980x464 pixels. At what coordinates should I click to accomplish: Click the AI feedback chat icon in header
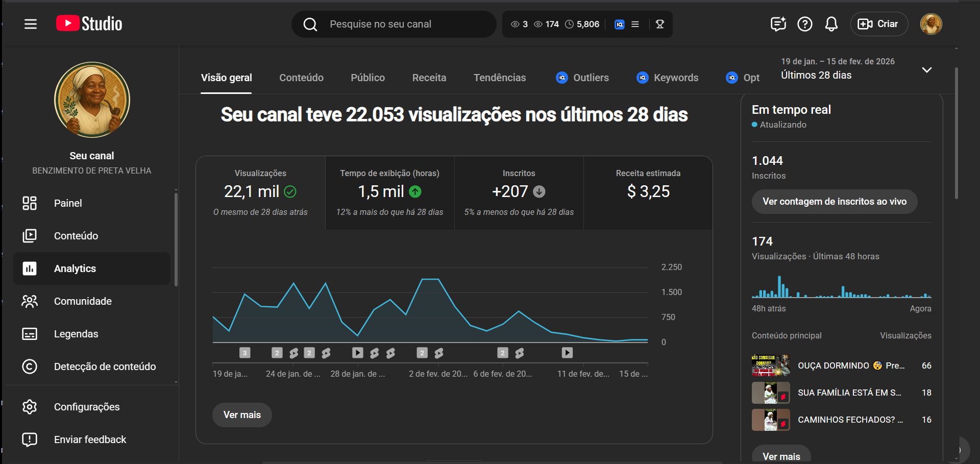pos(778,24)
